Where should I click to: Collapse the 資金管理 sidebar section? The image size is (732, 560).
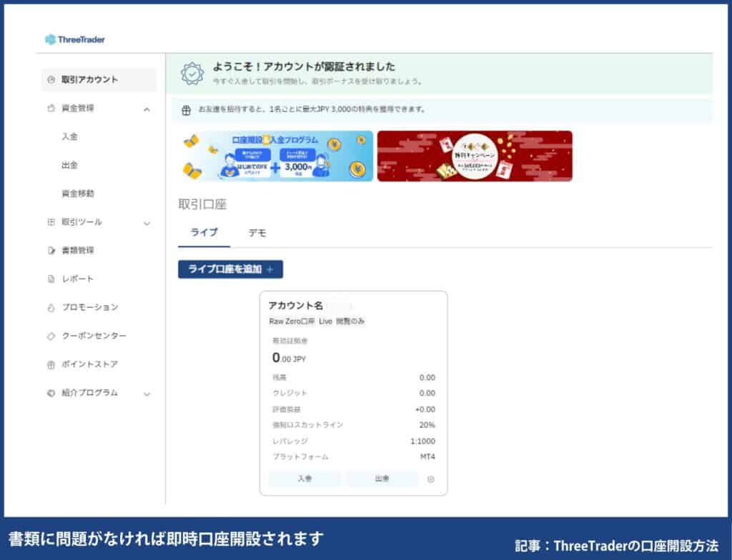[x=147, y=109]
